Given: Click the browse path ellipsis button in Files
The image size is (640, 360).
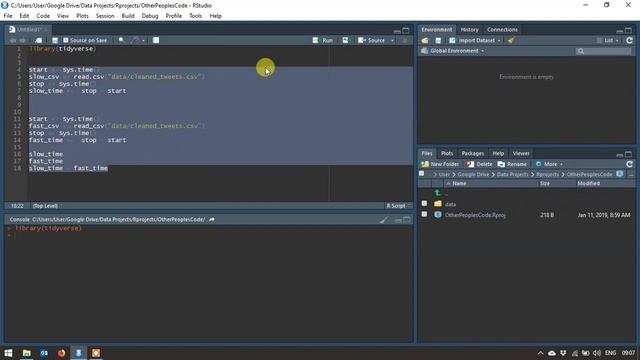Looking at the screenshot, I should 631,175.
